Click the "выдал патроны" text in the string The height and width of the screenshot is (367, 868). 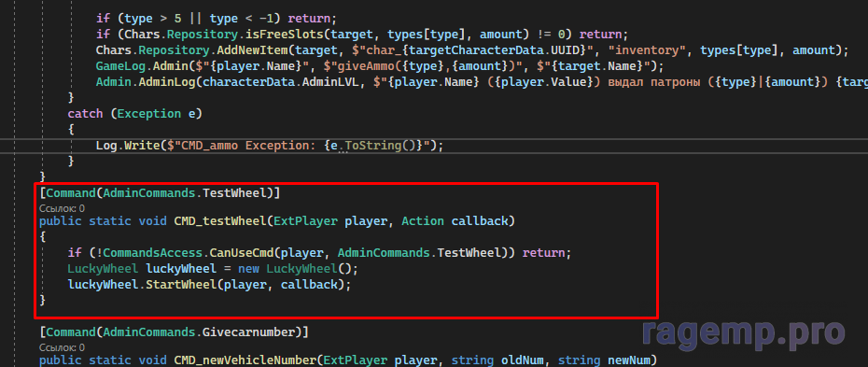pos(652,82)
